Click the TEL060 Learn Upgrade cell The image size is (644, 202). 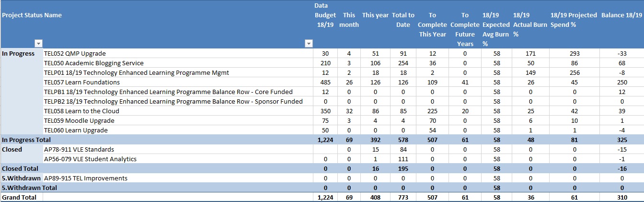pos(76,130)
